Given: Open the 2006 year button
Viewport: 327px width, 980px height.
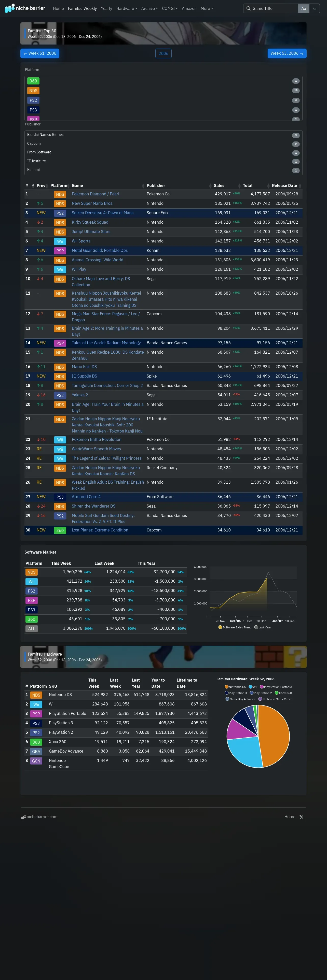Looking at the screenshot, I should [x=163, y=54].
